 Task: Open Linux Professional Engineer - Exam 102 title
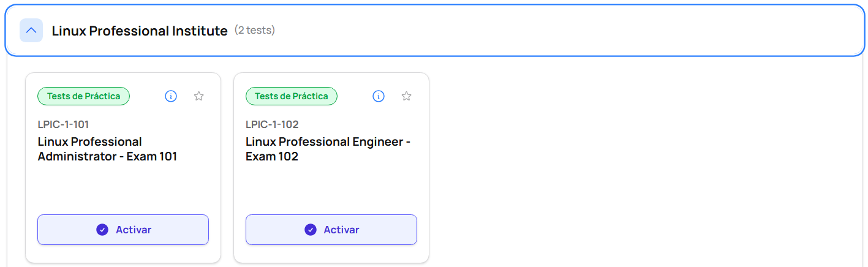coord(328,149)
